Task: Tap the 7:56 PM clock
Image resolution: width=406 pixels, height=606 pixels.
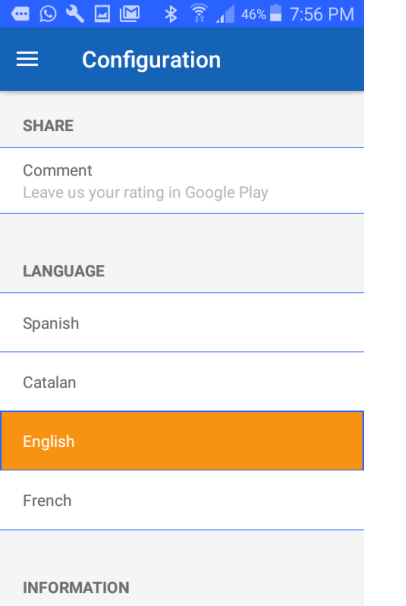Action: [x=322, y=14]
